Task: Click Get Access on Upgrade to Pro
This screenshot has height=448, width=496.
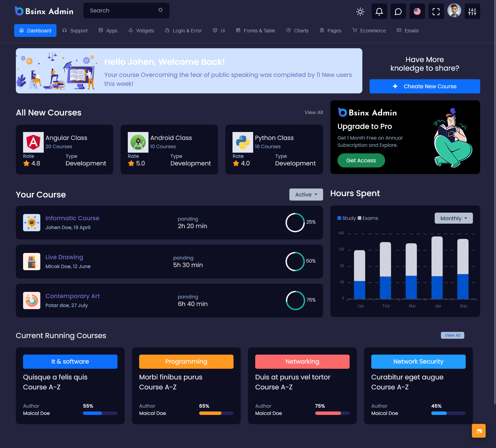Action: pos(361,160)
